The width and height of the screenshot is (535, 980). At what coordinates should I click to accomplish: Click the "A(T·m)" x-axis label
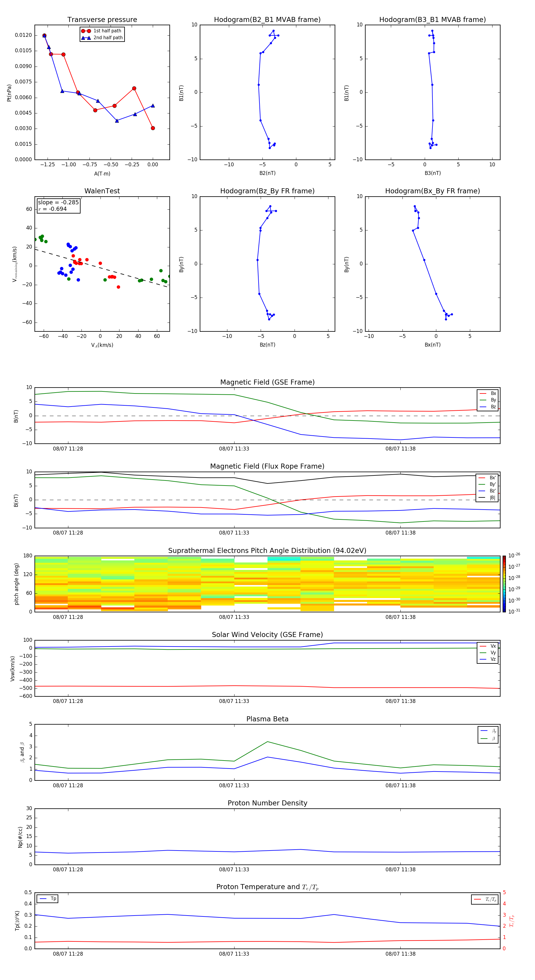[102, 173]
